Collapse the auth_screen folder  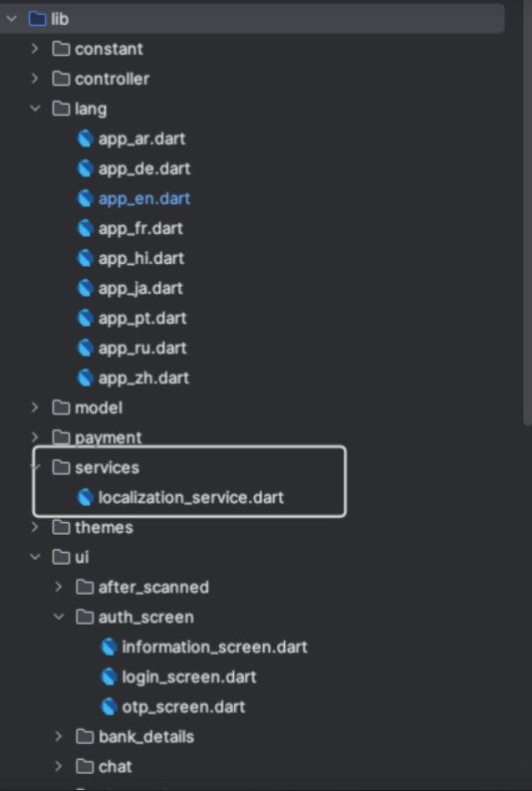coord(59,617)
